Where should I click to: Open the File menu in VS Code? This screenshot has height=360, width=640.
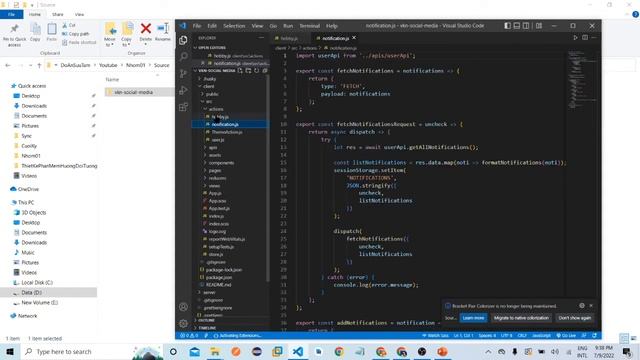tap(197, 26)
